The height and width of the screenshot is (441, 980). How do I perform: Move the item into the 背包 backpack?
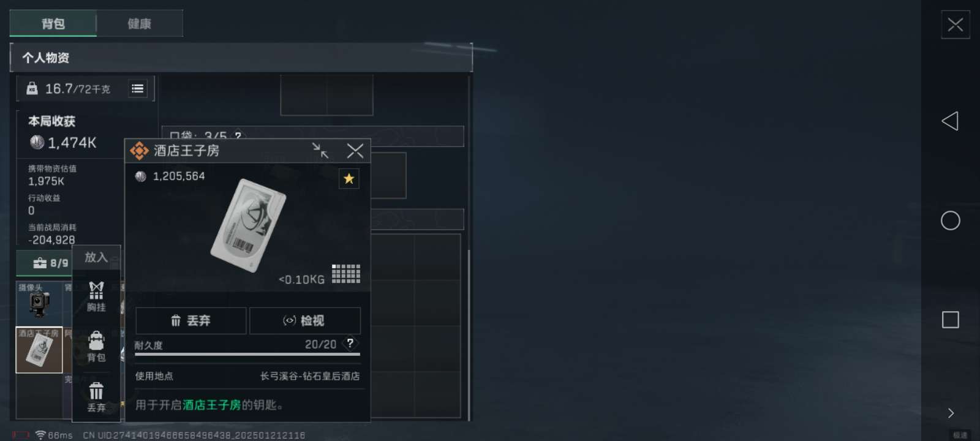(96, 347)
